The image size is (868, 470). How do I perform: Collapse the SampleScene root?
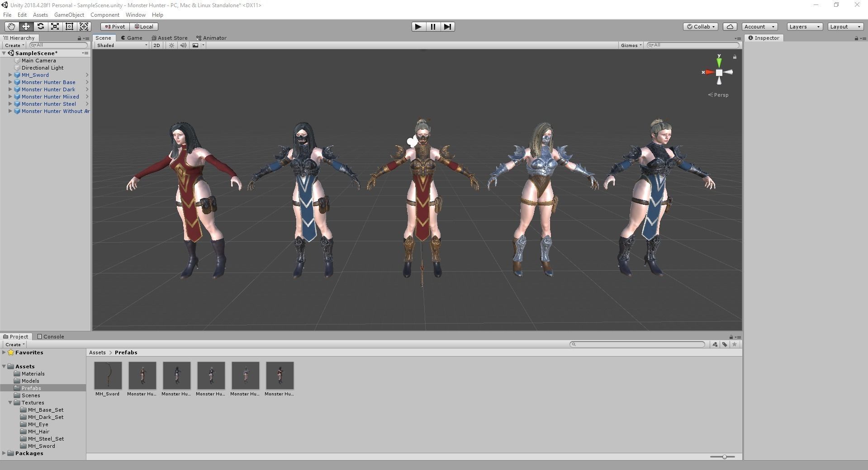click(4, 53)
